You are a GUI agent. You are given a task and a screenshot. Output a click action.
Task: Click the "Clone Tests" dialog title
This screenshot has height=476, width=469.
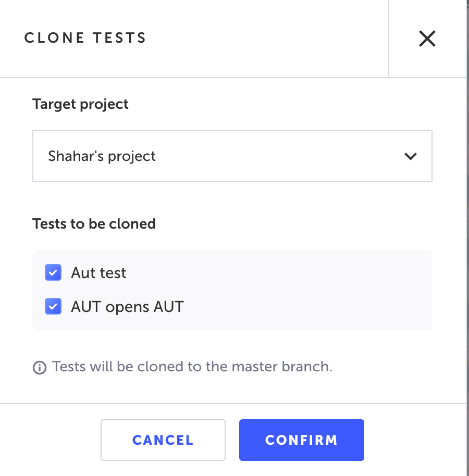point(85,38)
